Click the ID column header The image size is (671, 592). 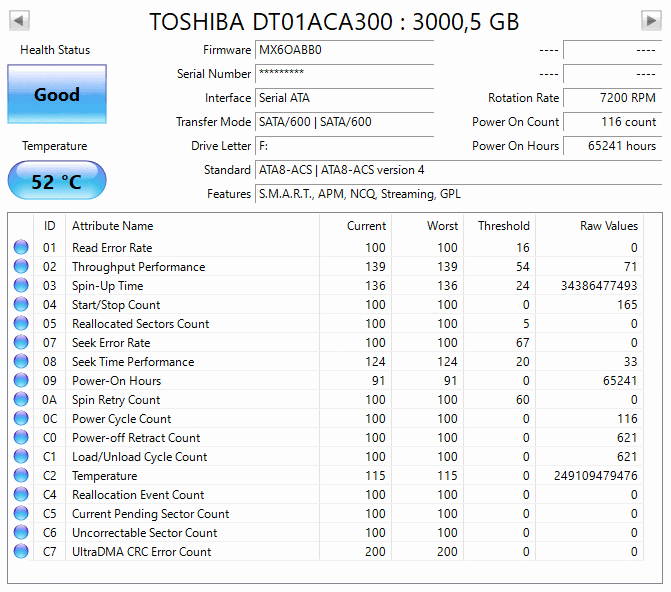click(50, 226)
